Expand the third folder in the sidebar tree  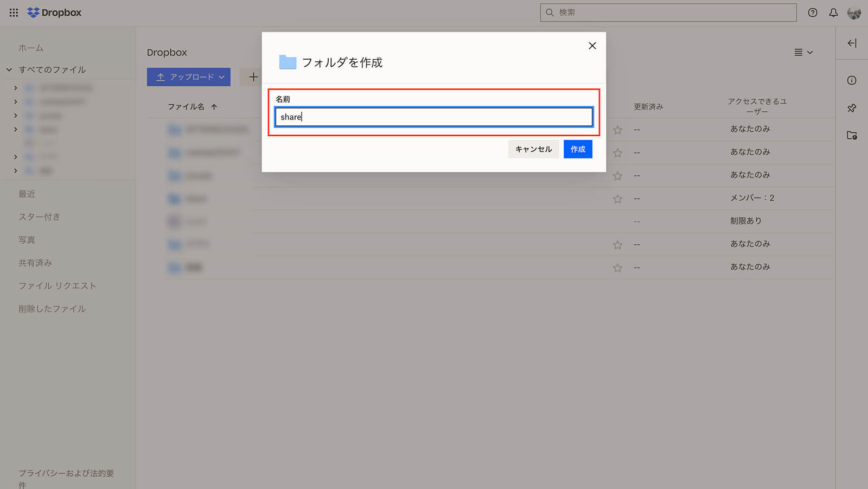point(15,116)
